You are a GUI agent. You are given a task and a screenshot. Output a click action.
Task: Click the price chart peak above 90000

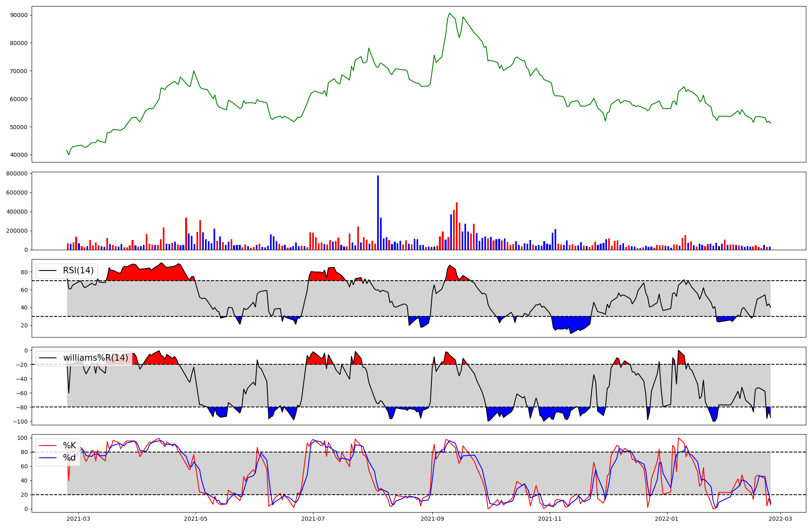(x=449, y=14)
